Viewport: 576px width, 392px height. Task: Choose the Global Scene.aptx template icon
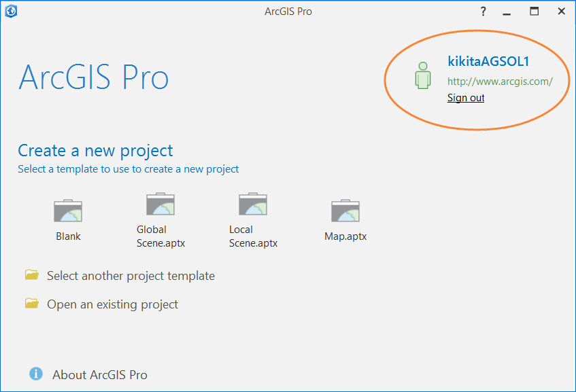(160, 204)
